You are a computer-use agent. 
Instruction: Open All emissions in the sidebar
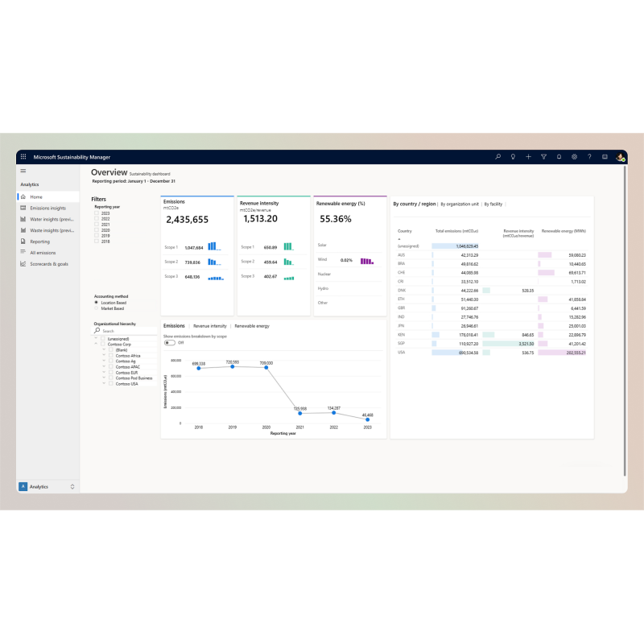pos(48,252)
